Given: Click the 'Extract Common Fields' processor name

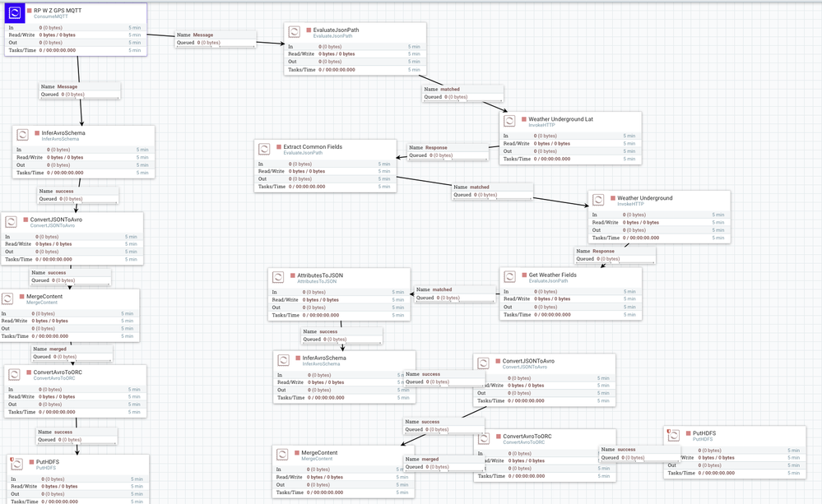Looking at the screenshot, I should tap(313, 147).
